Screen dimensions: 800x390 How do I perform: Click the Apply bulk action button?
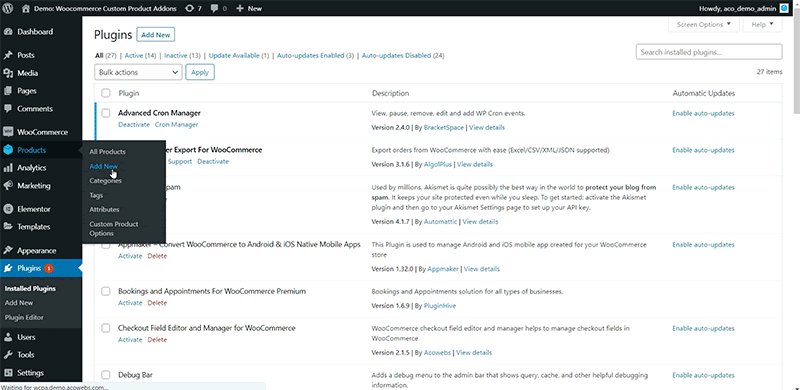[200, 72]
